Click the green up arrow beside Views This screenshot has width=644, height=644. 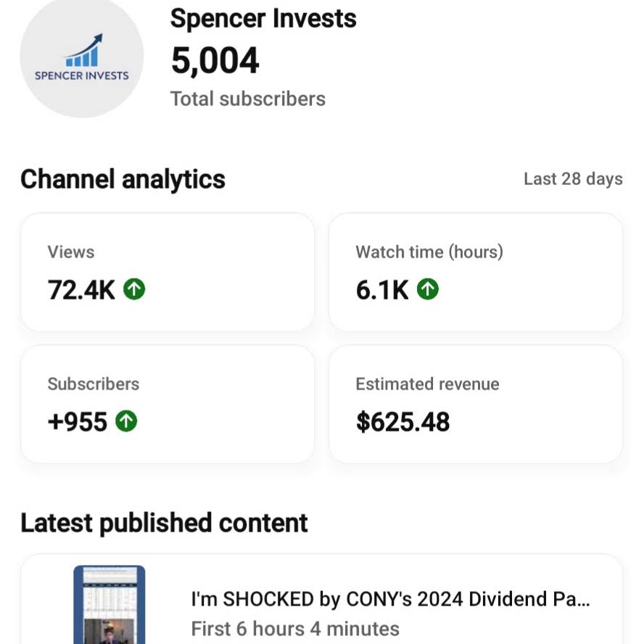tap(134, 289)
